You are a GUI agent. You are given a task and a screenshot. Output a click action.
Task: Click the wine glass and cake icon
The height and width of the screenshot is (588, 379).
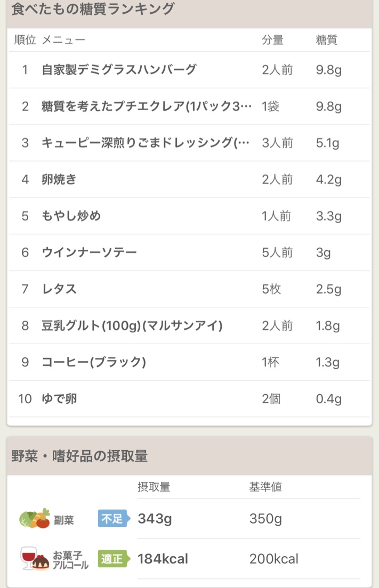pos(35,559)
